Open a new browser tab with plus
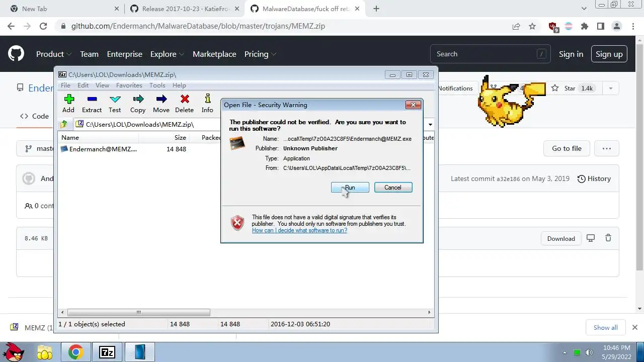The height and width of the screenshot is (362, 644). click(376, 9)
